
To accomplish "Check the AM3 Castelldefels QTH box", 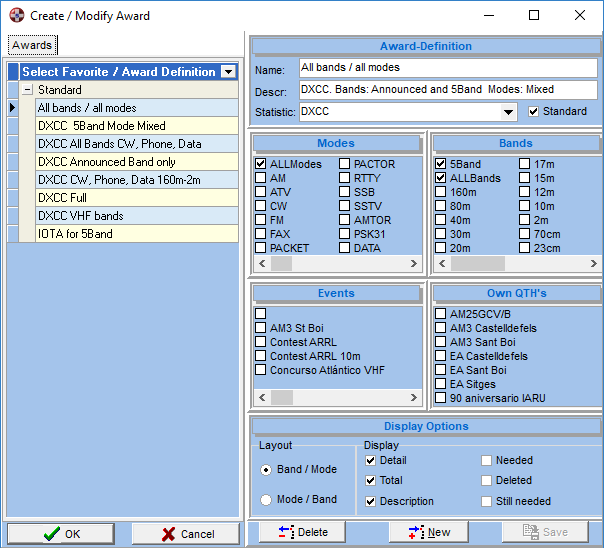I will [441, 328].
